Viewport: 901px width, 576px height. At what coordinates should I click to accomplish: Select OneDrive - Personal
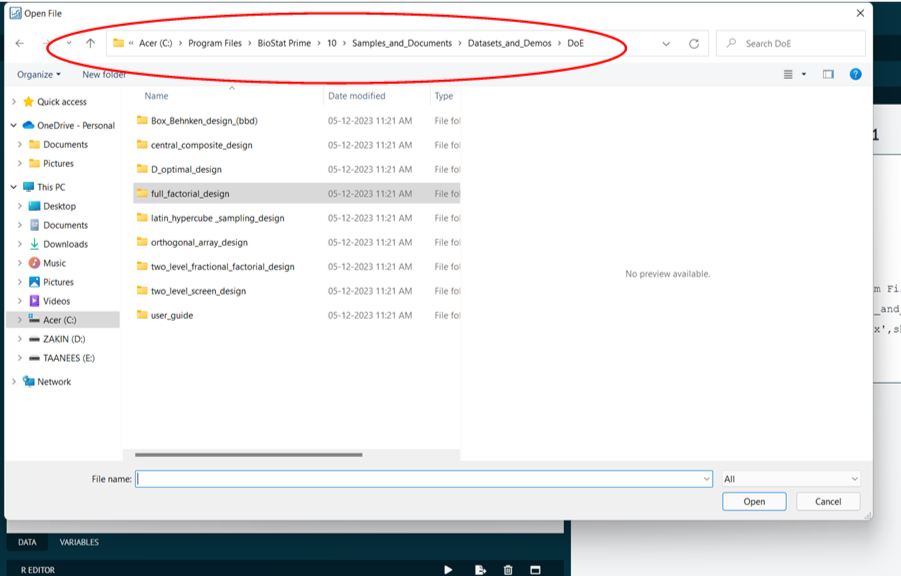click(x=76, y=125)
